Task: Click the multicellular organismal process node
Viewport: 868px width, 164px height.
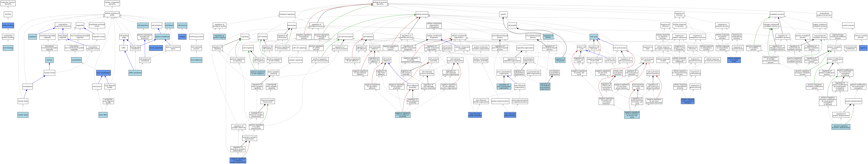Action: pyautogui.click(x=824, y=14)
